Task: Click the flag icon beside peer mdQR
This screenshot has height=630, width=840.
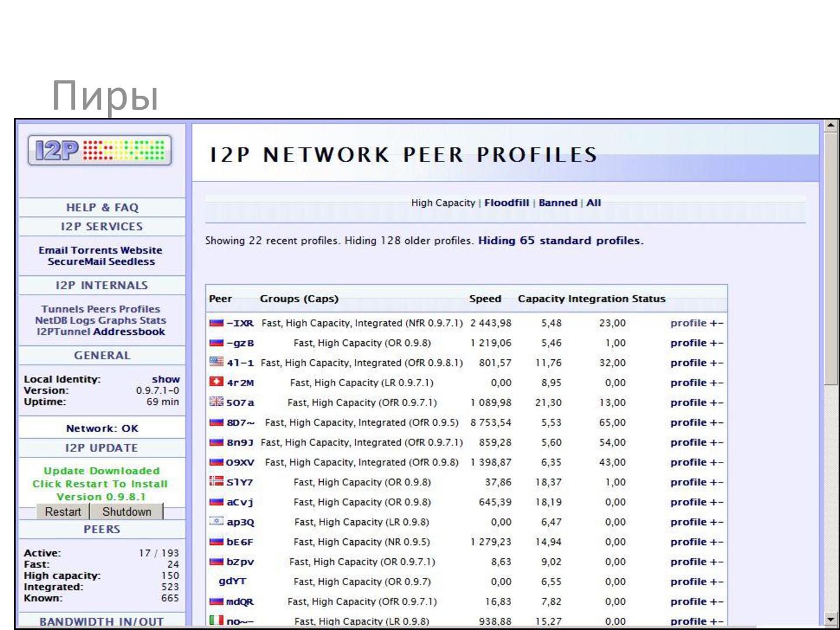Action: (216, 601)
